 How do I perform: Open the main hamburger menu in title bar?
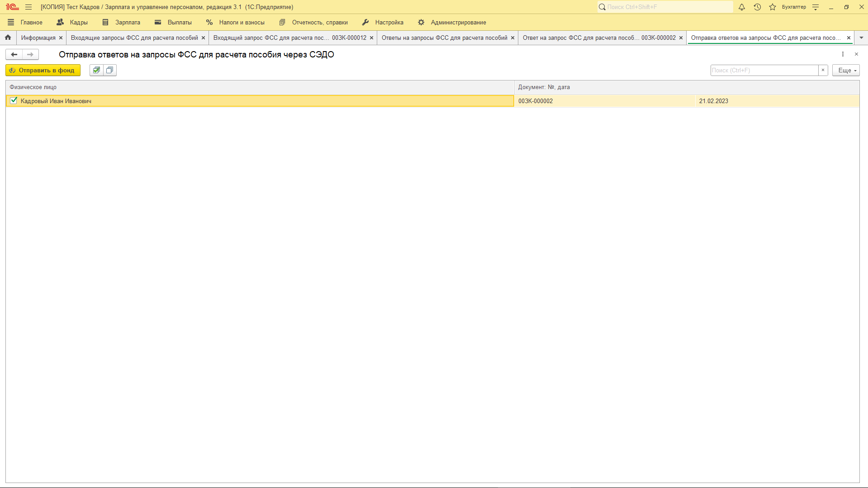[28, 7]
